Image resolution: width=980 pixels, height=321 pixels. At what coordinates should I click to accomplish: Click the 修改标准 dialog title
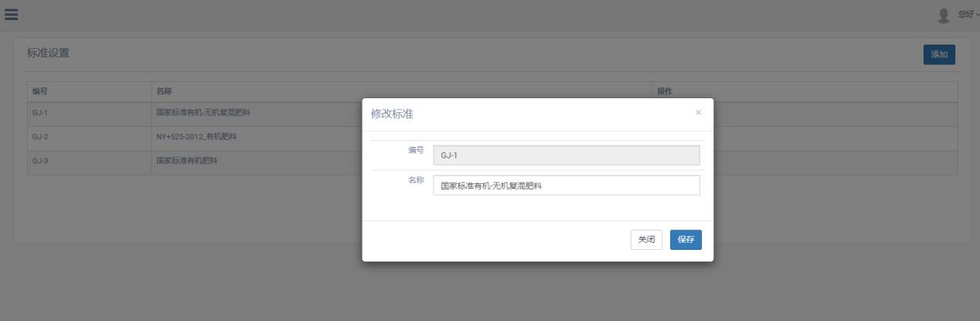[x=392, y=114]
